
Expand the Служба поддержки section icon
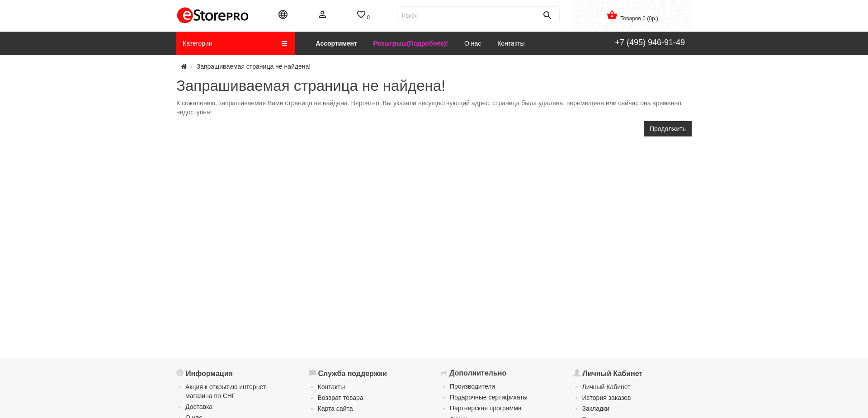[312, 372]
